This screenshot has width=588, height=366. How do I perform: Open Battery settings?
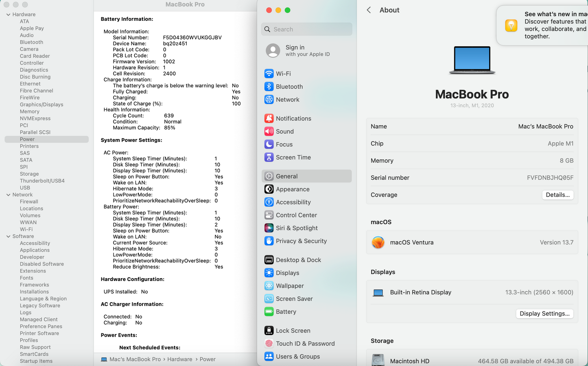click(x=285, y=312)
